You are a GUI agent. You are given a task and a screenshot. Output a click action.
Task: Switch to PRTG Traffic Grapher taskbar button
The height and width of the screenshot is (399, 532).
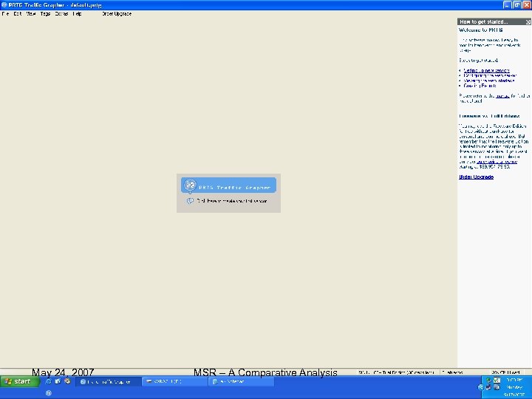pos(108,382)
